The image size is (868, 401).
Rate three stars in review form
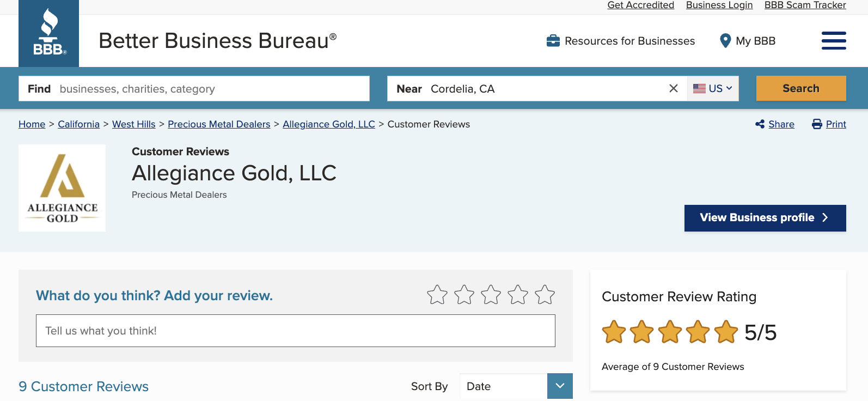tap(491, 295)
